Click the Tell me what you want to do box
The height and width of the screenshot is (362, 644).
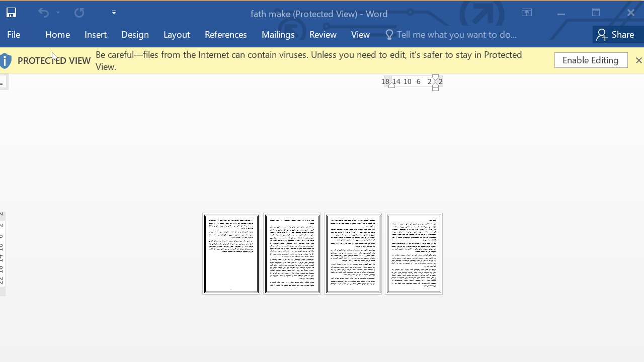click(x=456, y=35)
